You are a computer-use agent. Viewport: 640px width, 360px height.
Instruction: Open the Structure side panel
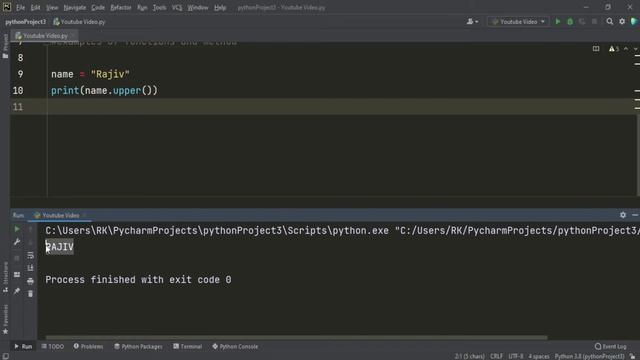coord(5,277)
